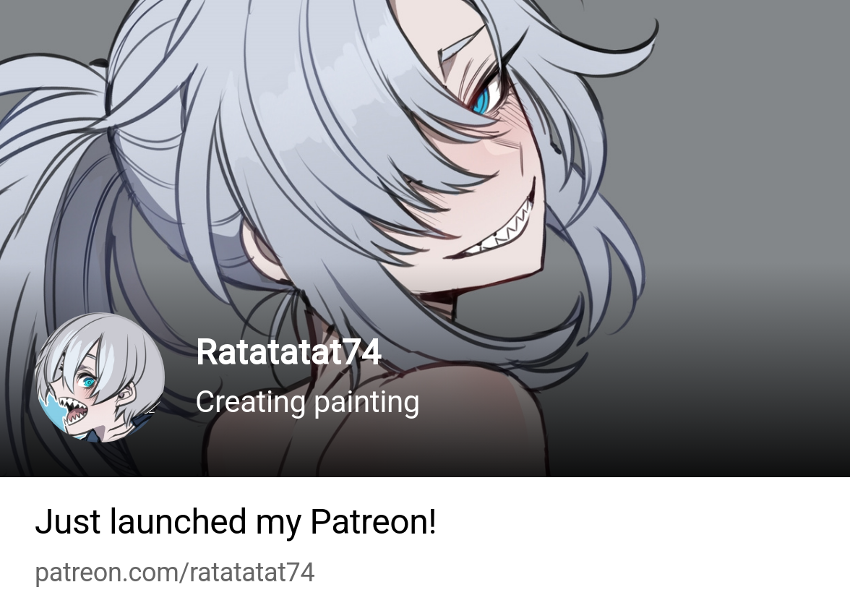Open the Ratatatat74 creator name

[x=288, y=352]
